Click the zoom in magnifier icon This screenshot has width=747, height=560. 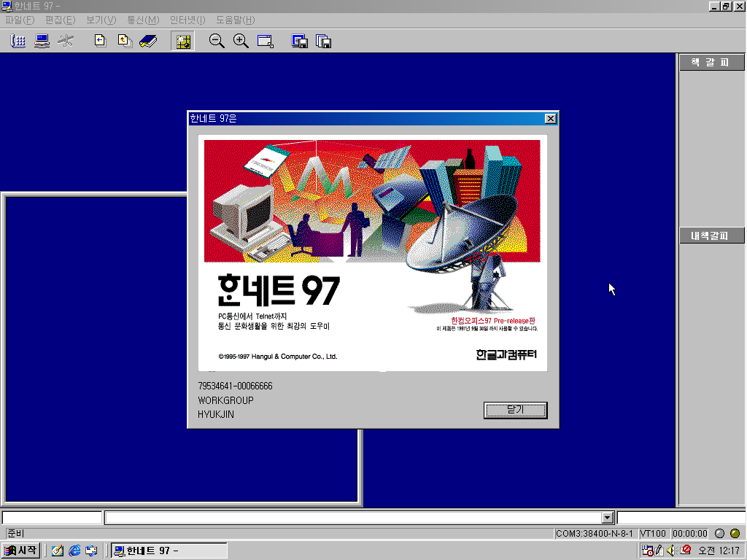pos(241,42)
